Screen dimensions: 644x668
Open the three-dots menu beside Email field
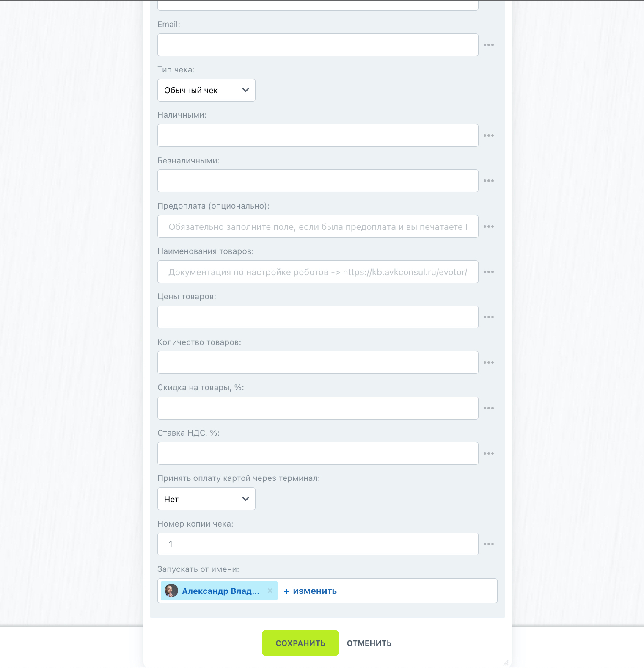[489, 45]
